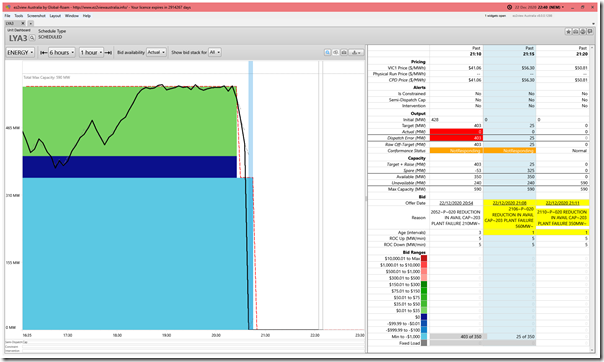Viewport: 604px width, 362px height.
Task: Click the '1 widgets open' status text
Action: (495, 16)
